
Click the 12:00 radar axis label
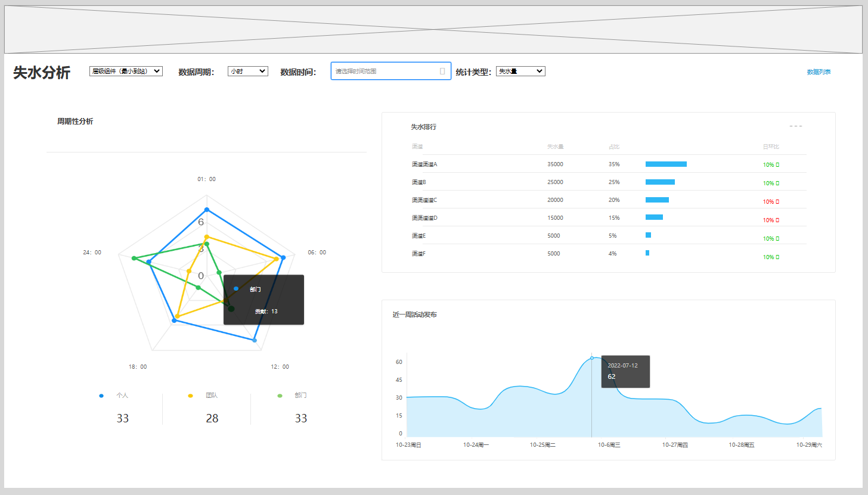point(280,367)
